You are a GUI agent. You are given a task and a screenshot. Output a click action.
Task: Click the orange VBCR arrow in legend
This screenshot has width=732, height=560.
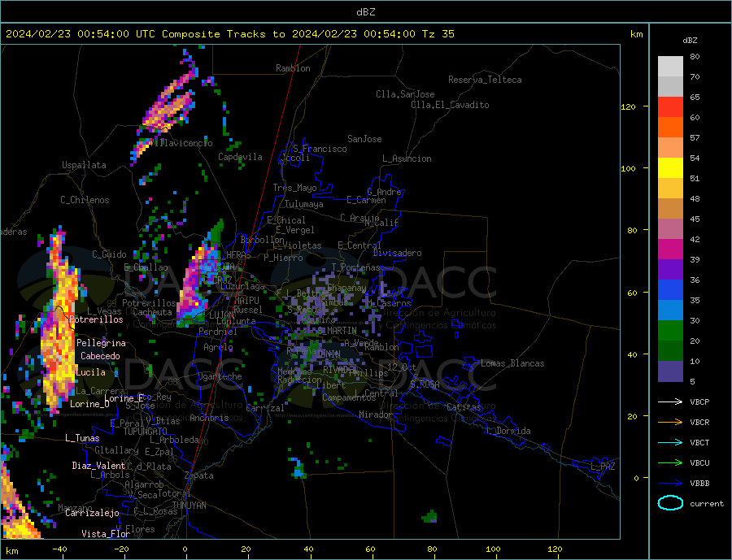click(x=670, y=423)
